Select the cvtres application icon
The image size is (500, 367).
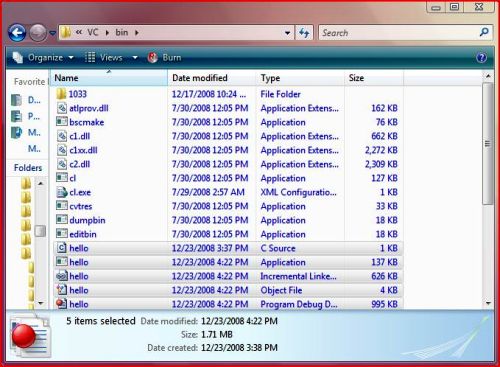tap(62, 206)
